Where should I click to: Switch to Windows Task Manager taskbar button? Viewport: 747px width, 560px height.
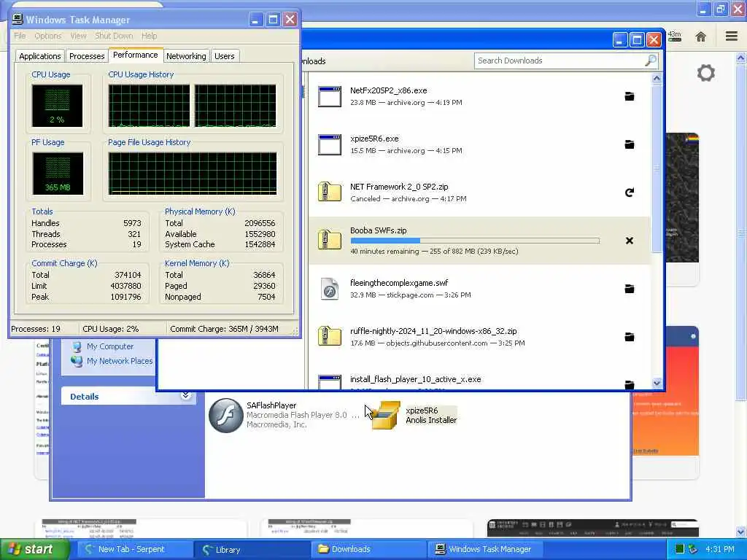pyautogui.click(x=486, y=549)
